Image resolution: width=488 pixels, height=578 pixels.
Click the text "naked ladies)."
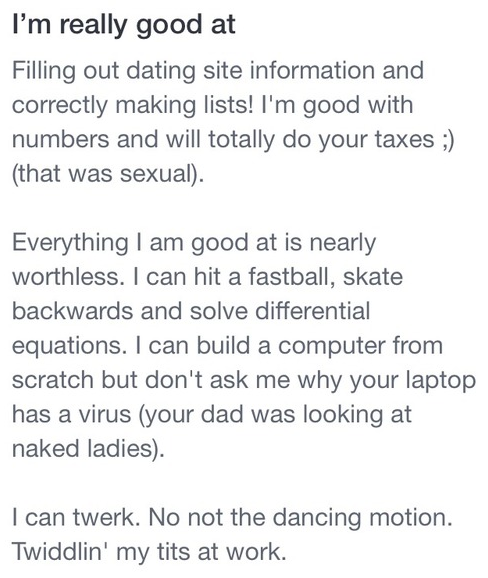(88, 449)
